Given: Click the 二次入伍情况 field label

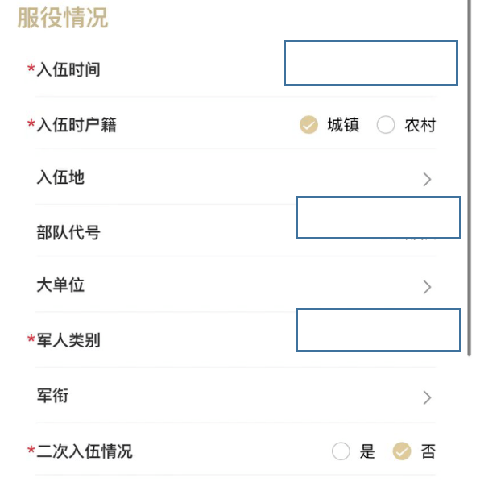Looking at the screenshot, I should [x=84, y=451].
